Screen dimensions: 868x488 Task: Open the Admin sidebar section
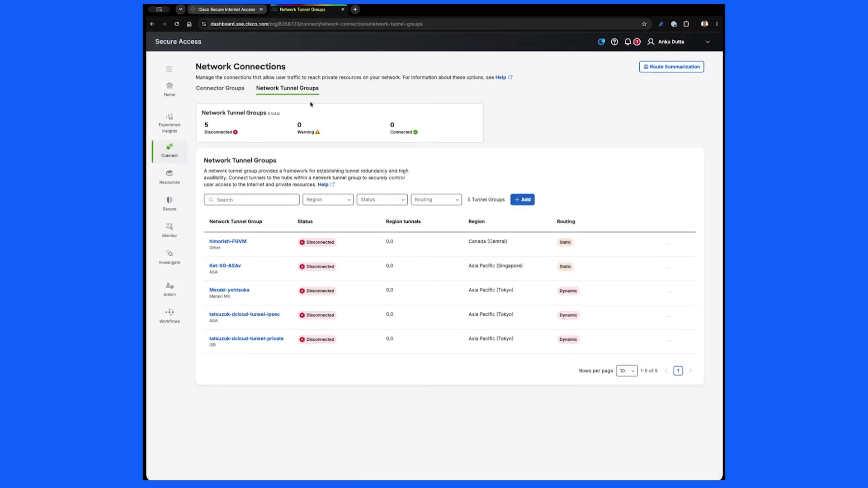(170, 289)
